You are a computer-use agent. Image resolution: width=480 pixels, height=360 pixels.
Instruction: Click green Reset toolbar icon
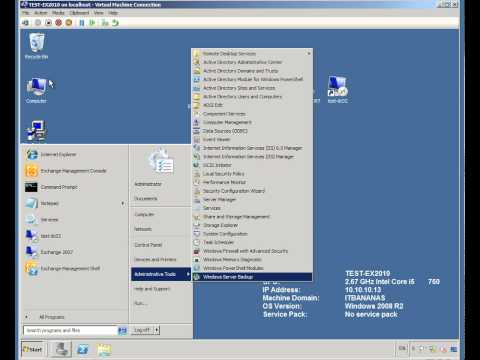click(92, 23)
